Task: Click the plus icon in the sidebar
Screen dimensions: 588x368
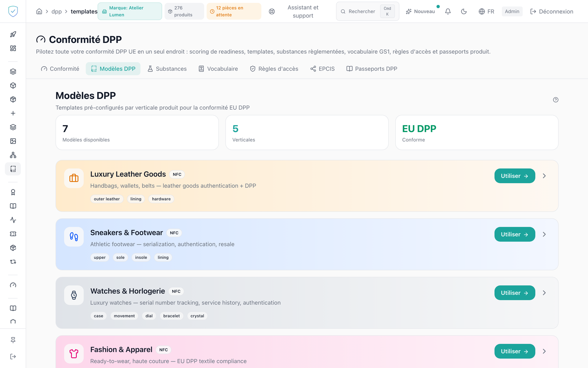Action: click(13, 113)
